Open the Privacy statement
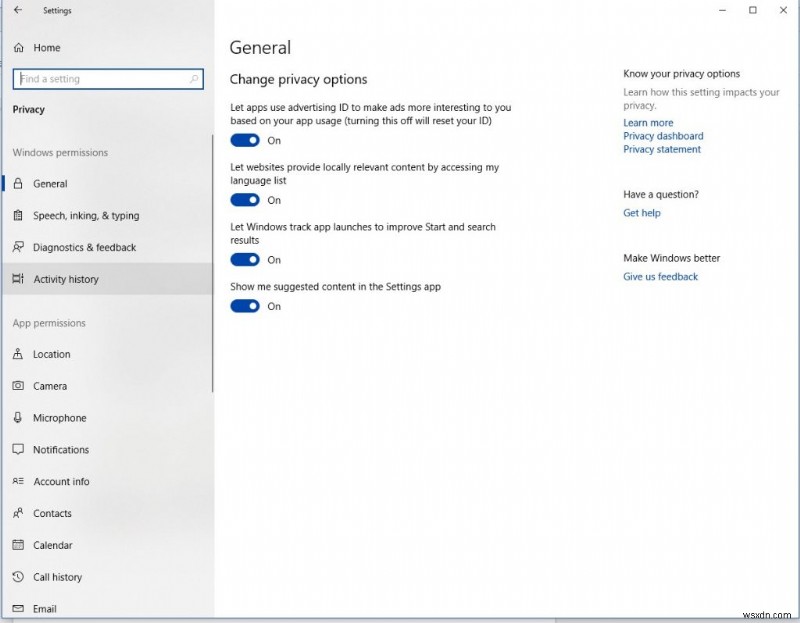Screen dimensions: 800x623 point(662,149)
